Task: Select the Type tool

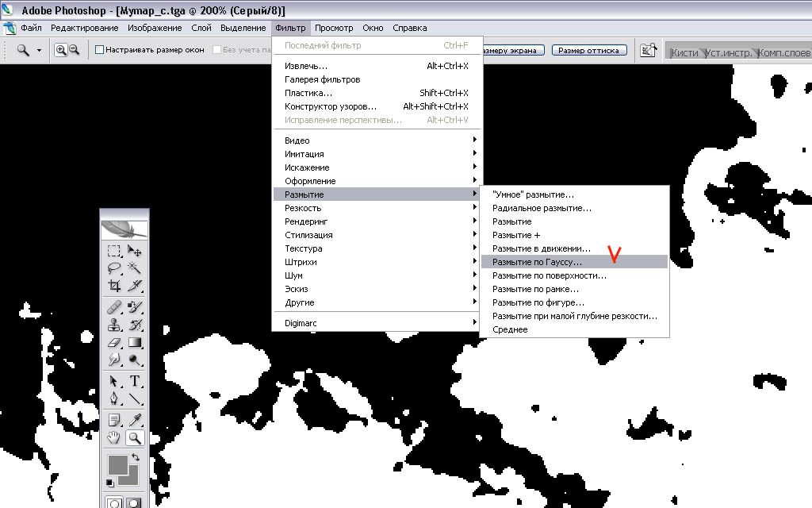Action: tap(135, 382)
